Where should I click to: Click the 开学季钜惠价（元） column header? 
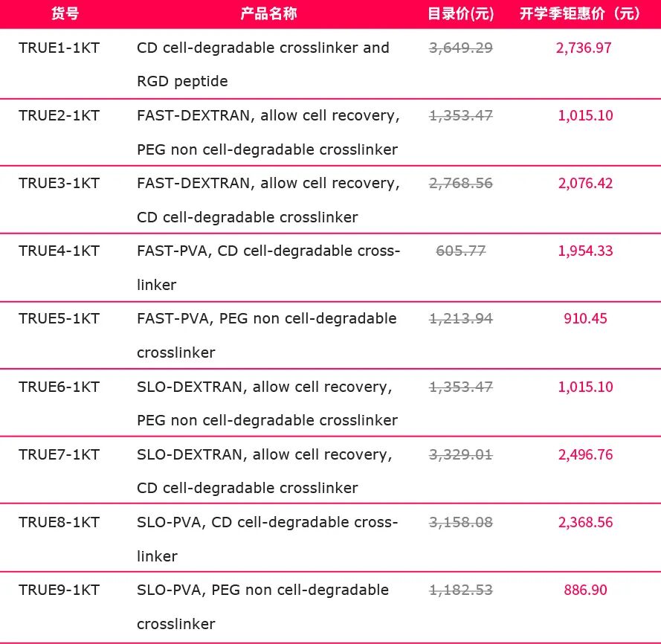pos(579,13)
